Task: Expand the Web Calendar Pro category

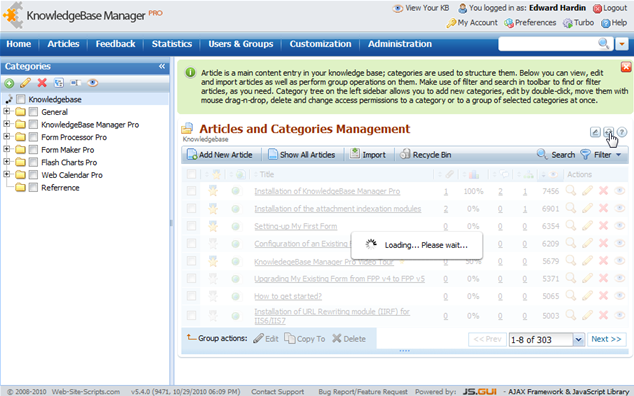Action: coord(6,174)
